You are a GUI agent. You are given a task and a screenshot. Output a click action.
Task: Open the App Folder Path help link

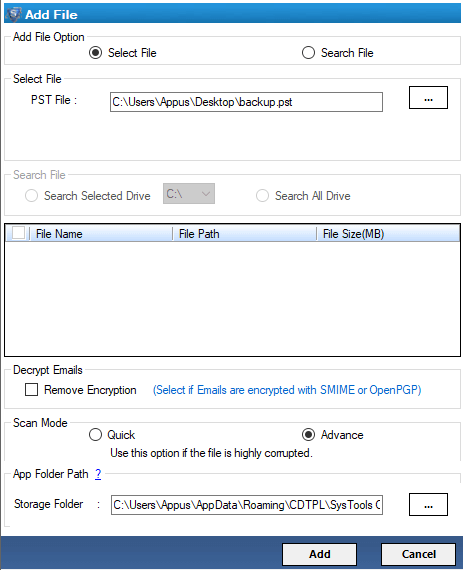tap(98, 474)
